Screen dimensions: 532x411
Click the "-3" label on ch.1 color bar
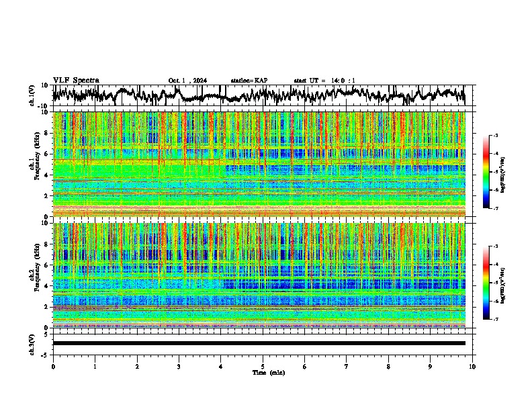[x=495, y=135]
